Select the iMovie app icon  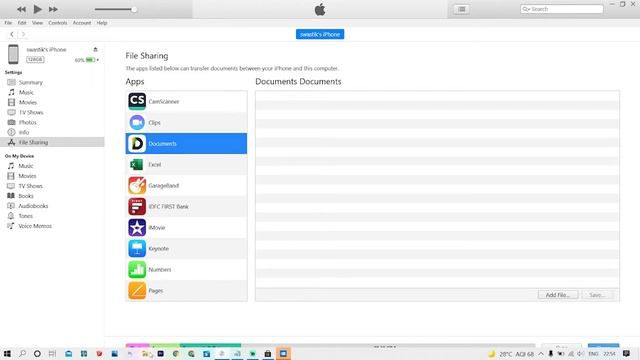(137, 227)
